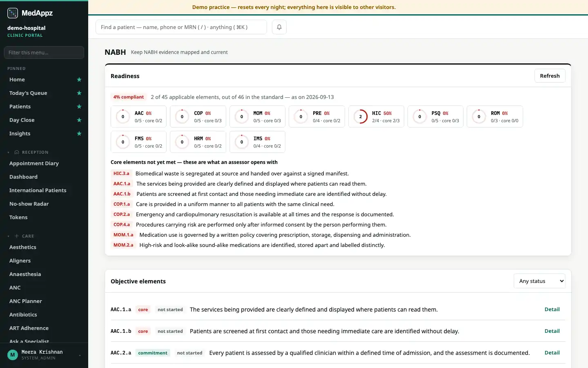Screen dimensions: 588x368
Task: Click the demo-hospital clinic portal label
Action: point(26,31)
